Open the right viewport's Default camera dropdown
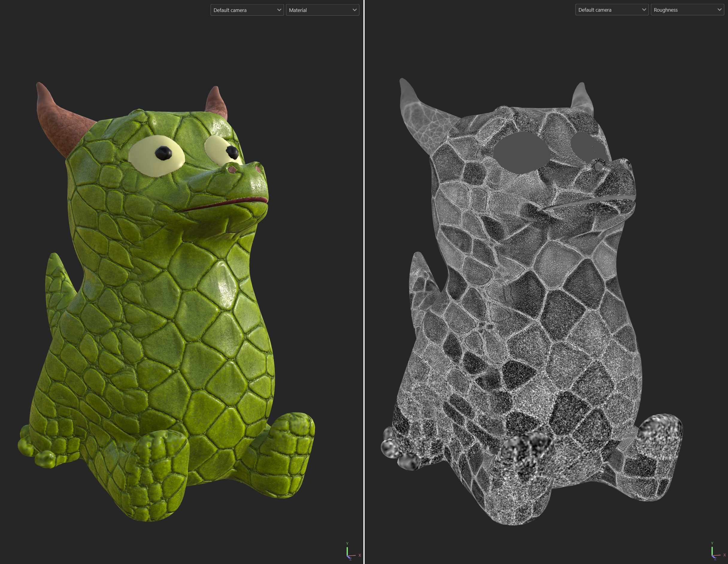This screenshot has height=564, width=728. (612, 10)
